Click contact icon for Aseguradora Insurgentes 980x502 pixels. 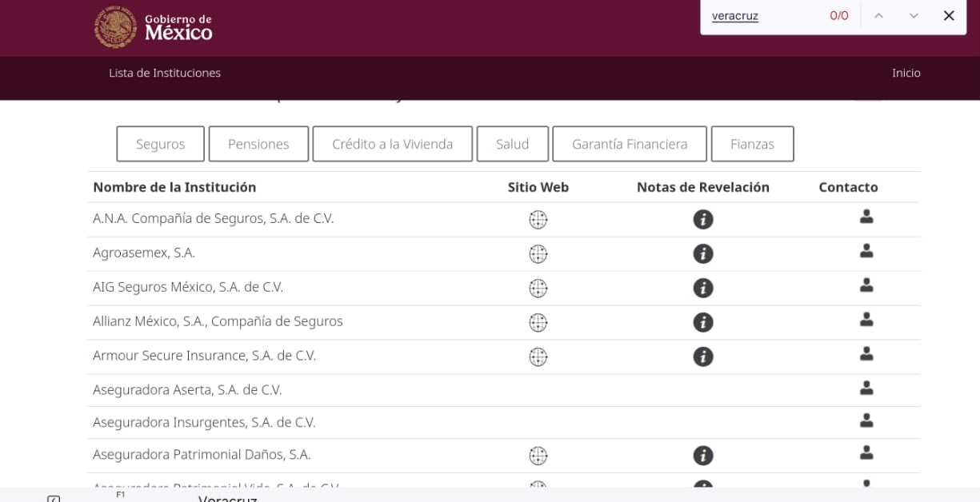point(866,420)
